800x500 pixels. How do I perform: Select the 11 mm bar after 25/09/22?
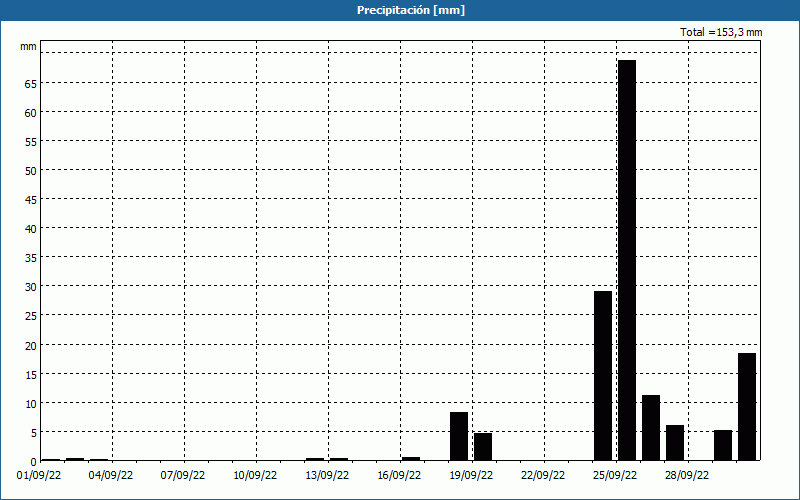[x=651, y=428]
